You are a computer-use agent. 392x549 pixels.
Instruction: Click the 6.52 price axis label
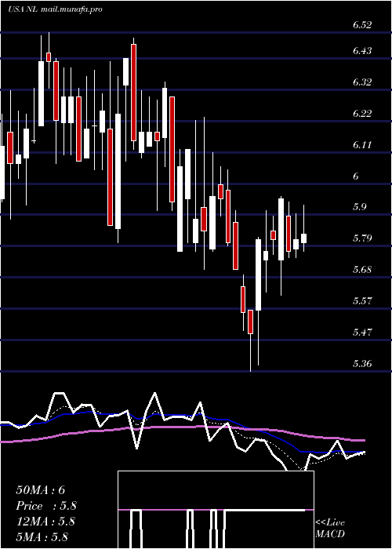click(x=362, y=25)
